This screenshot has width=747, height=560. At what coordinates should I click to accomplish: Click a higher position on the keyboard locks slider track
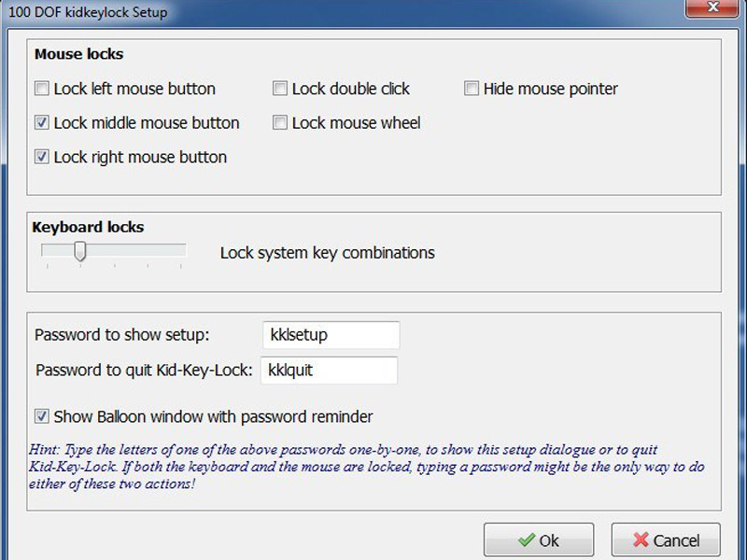click(149, 250)
